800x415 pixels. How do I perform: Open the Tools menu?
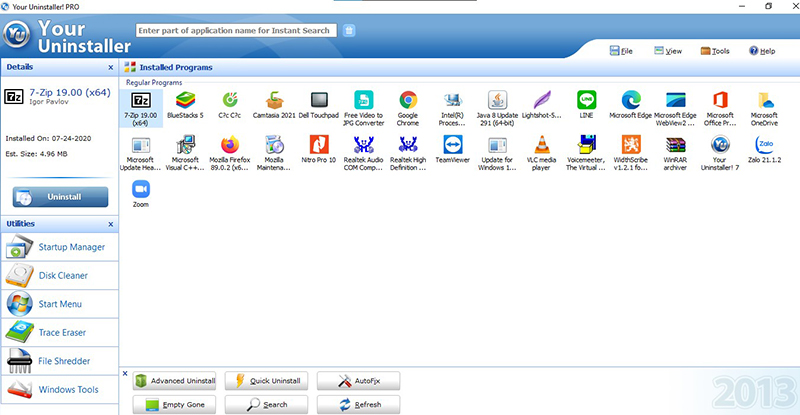pos(714,50)
